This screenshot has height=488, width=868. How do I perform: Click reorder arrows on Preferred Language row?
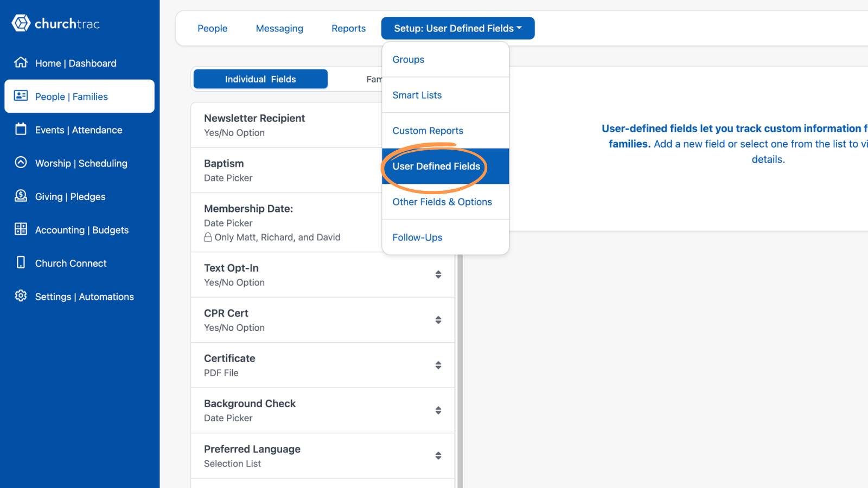coord(438,455)
